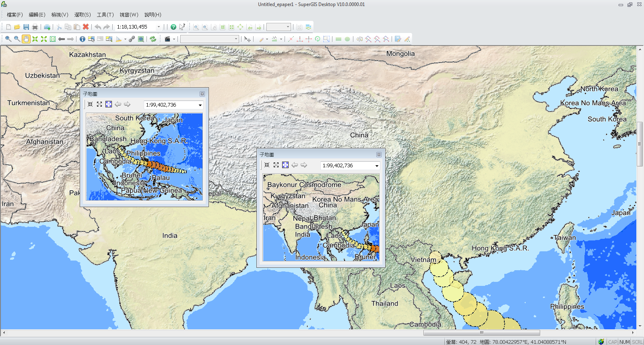This screenshot has height=345, width=644.
Task: Click the horizontal scrollbar thumb below the map
Action: [x=481, y=333]
